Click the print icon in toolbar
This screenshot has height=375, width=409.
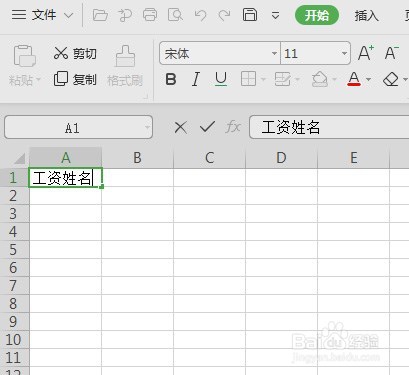pyautogui.click(x=150, y=15)
